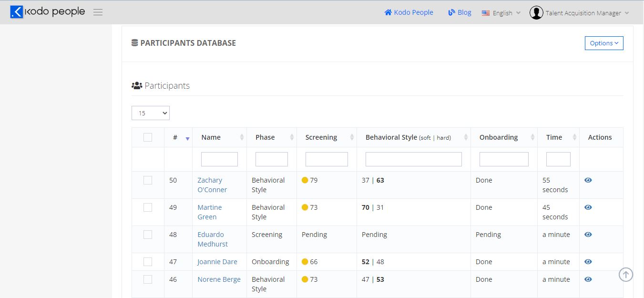
Task: Click the database icon beside Participants Database title
Action: [134, 42]
